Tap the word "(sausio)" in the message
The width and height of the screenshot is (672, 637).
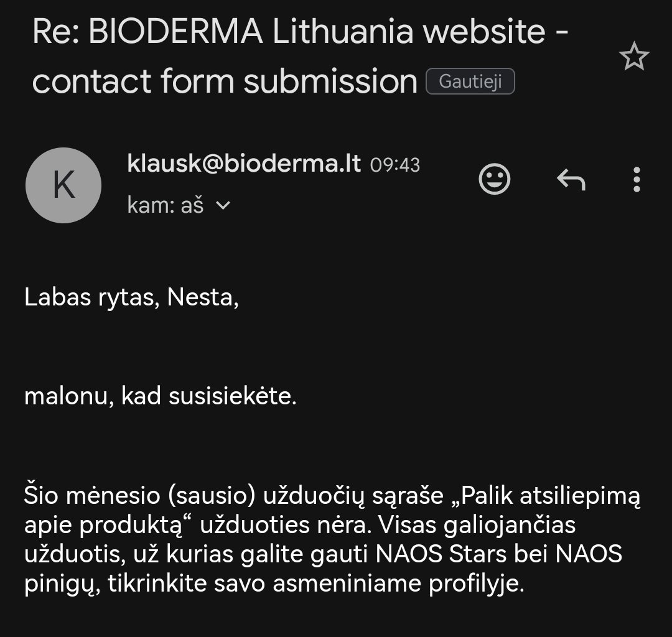point(212,496)
